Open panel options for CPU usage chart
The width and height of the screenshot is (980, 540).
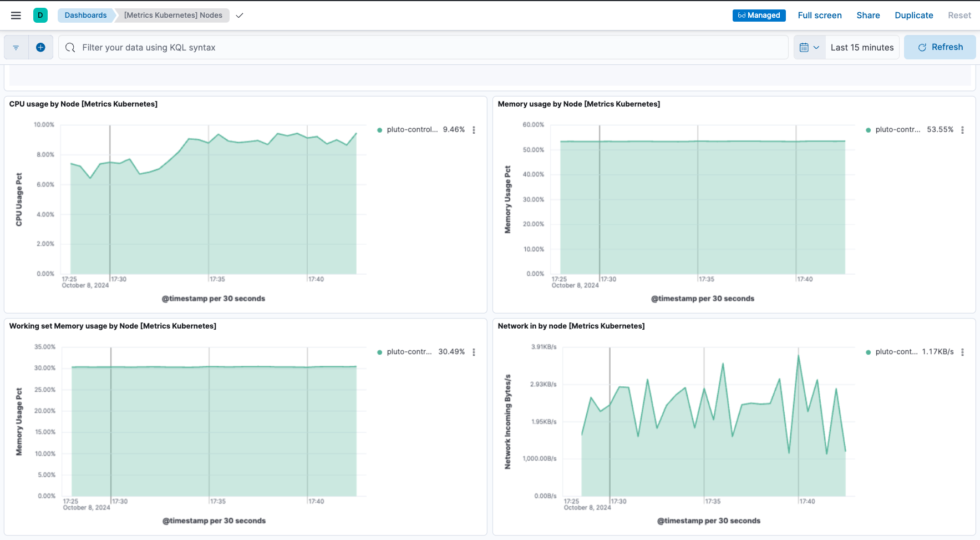click(x=474, y=129)
